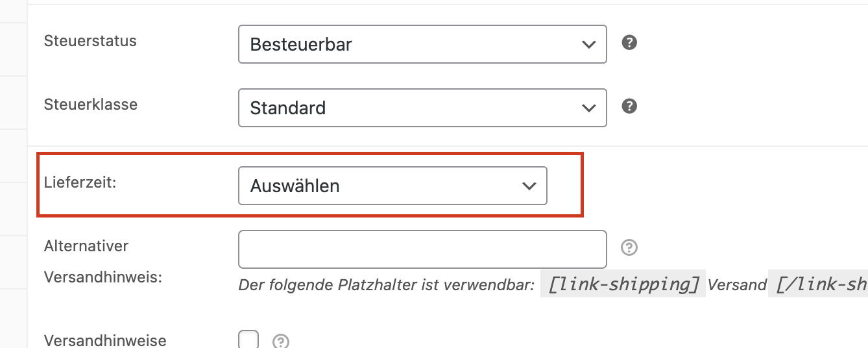Viewport: 868px width, 348px height.
Task: Show help for Alternativer Versandhinweis field
Action: [x=629, y=247]
